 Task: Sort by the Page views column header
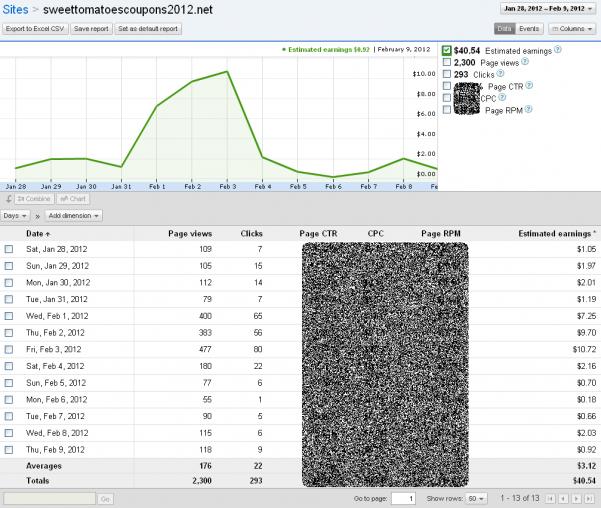coord(190,233)
